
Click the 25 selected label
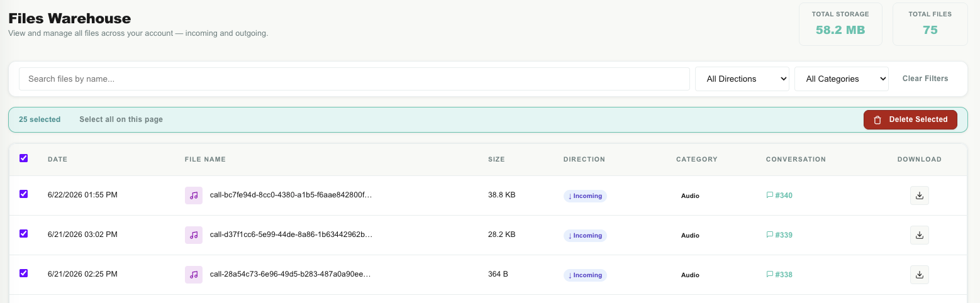pyautogui.click(x=40, y=119)
